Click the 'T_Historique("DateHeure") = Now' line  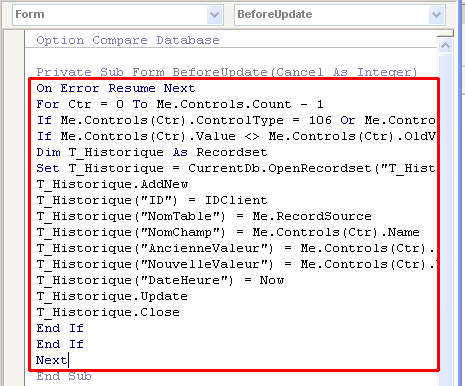click(160, 280)
